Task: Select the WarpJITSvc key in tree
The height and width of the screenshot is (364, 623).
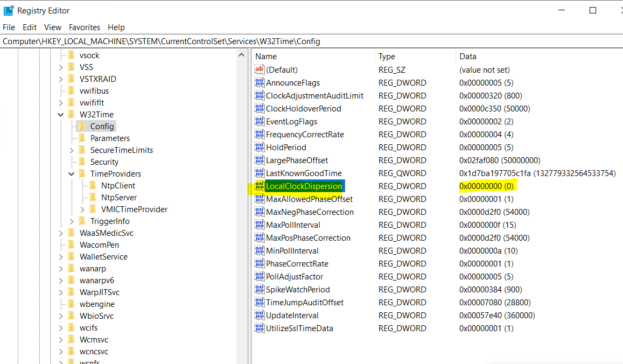Action: pos(99,292)
